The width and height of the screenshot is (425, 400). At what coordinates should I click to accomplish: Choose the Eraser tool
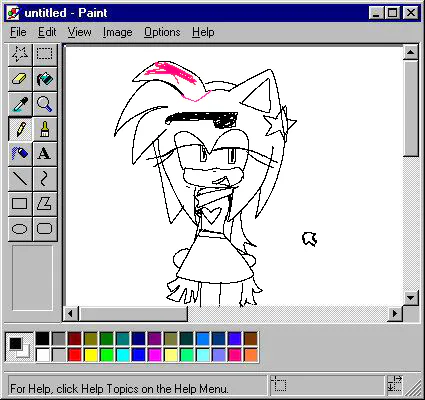20,79
